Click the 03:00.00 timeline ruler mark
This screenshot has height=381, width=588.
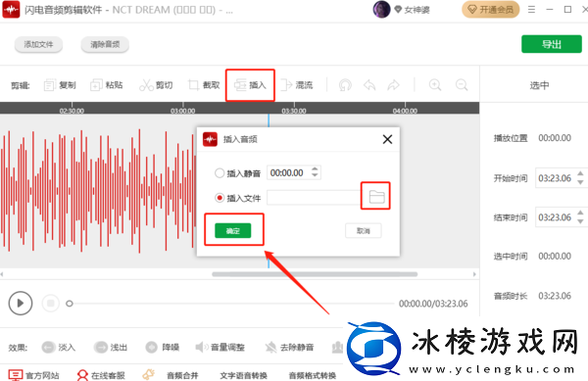[x=182, y=111]
